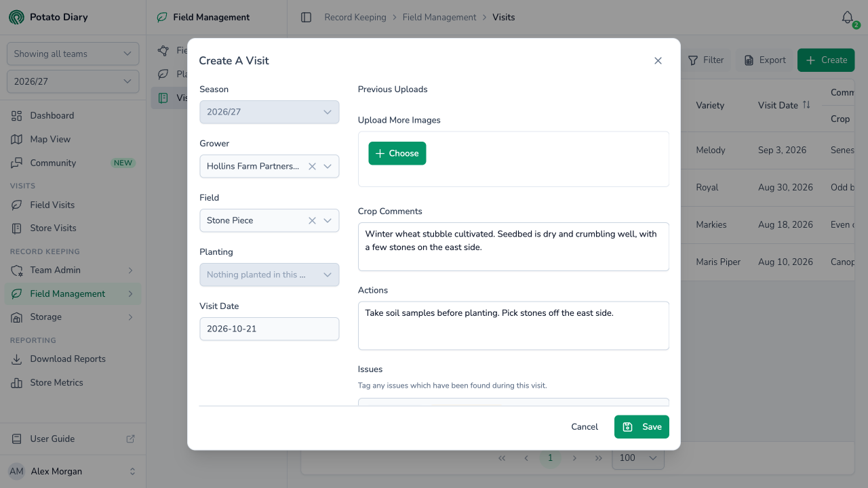Viewport: 868px width, 488px height.
Task: Open the Alex Morgan account menu
Action: [x=73, y=471]
